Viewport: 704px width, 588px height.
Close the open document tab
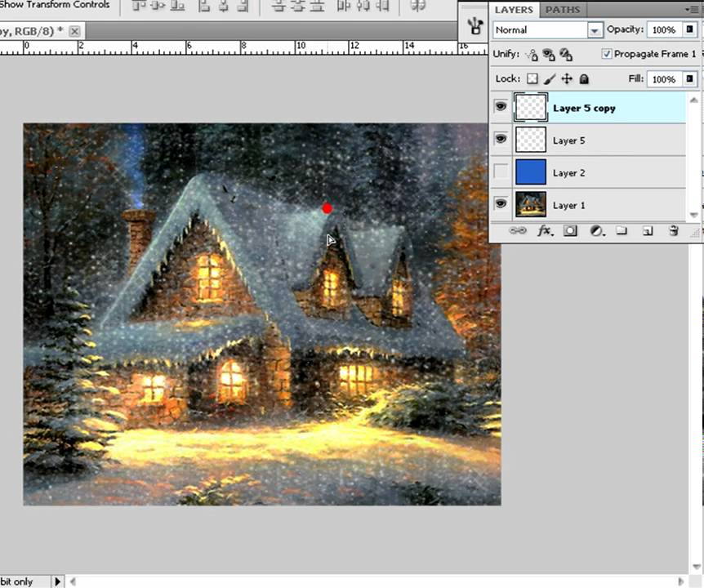[x=75, y=31]
